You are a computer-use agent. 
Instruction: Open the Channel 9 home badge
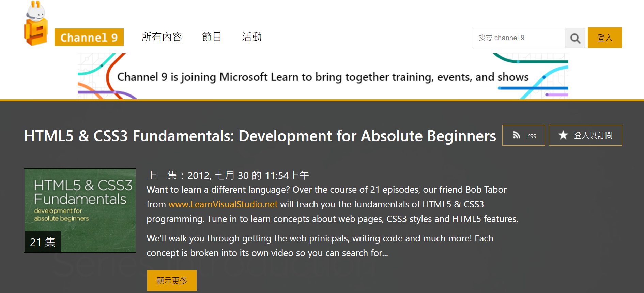(89, 37)
